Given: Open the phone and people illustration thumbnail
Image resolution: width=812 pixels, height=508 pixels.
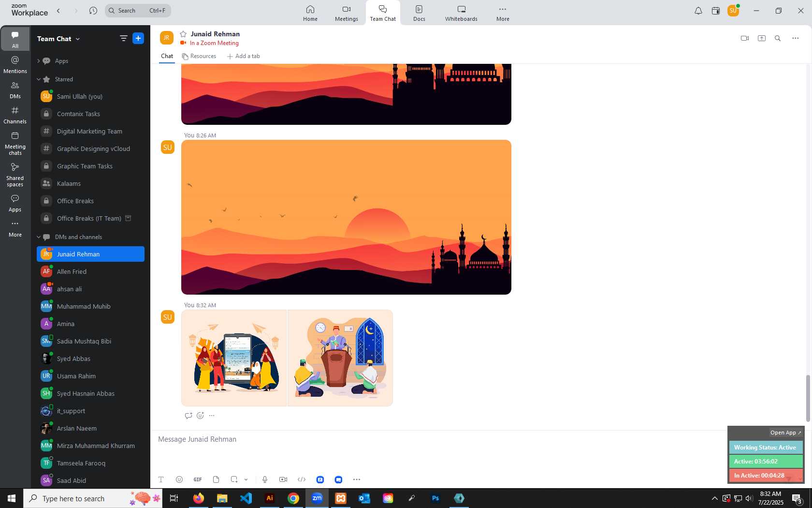Looking at the screenshot, I should pos(234,358).
